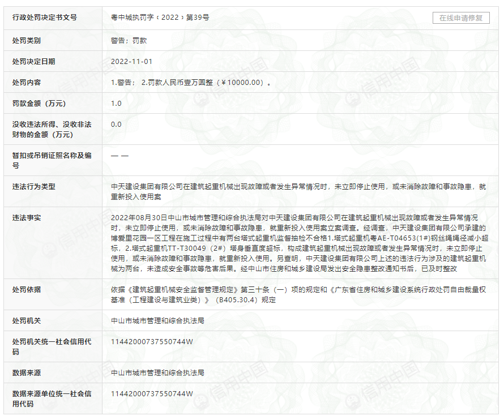Image resolution: width=504 pixels, height=420 pixels.
Task: Select the penalty content mentioning ￥10000.00
Action: coord(191,82)
